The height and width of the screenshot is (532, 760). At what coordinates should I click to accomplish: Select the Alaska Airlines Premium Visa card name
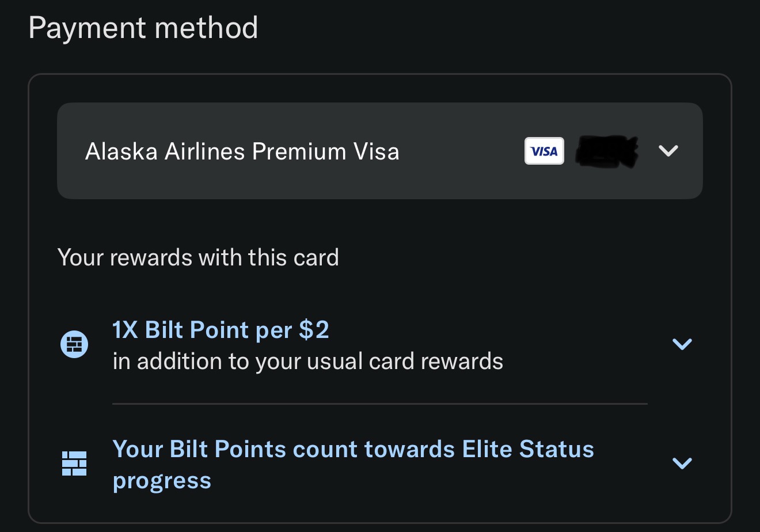tap(242, 151)
